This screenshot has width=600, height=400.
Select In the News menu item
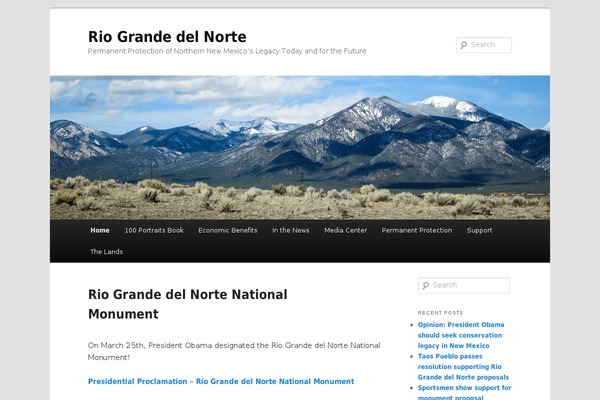(x=290, y=230)
